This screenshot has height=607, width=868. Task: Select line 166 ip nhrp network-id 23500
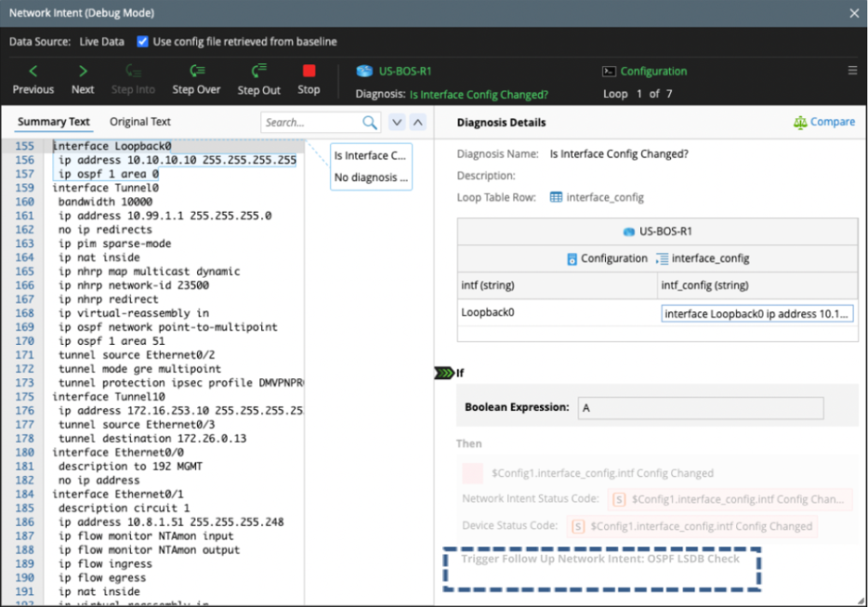click(x=134, y=285)
